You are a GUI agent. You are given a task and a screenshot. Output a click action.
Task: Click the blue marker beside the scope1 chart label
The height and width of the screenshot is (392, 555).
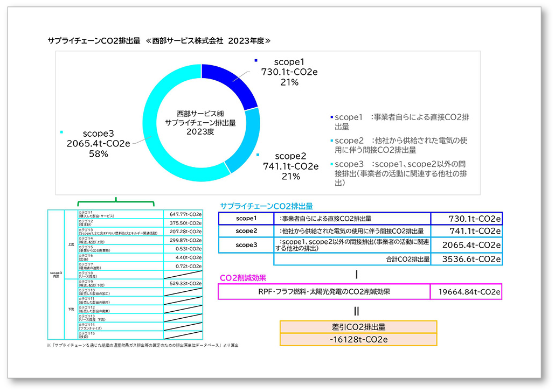[256, 60]
